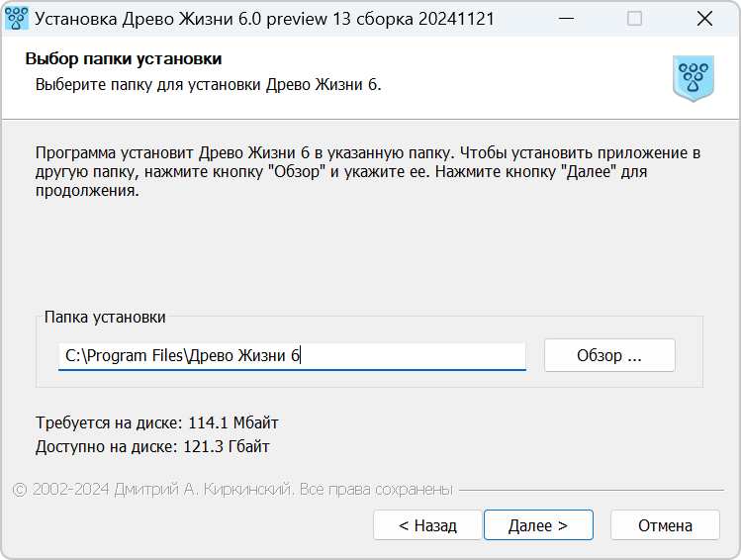Click the Древо Жизни shield logo in header

click(x=694, y=78)
